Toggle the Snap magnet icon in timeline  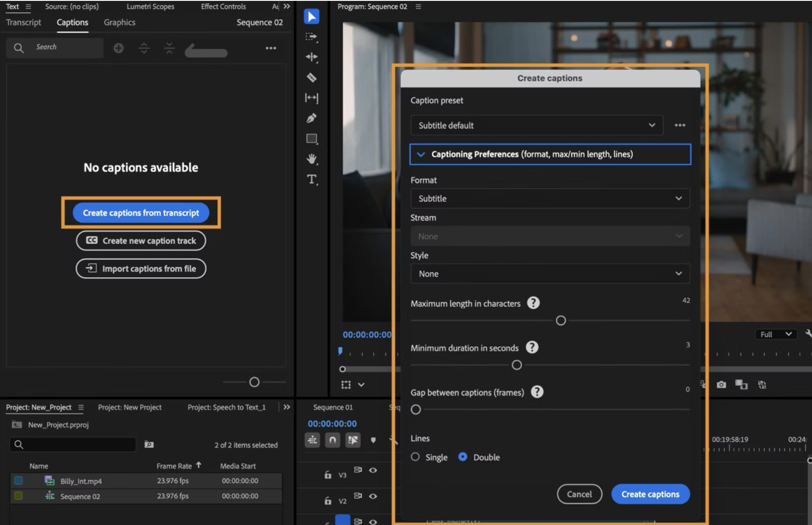tap(333, 440)
